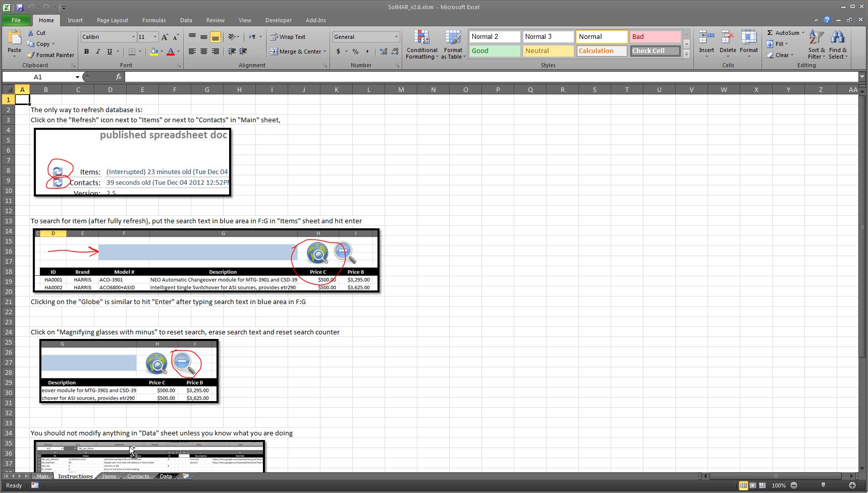The width and height of the screenshot is (868, 493).
Task: Click Decrease Decimal icon
Action: click(395, 52)
